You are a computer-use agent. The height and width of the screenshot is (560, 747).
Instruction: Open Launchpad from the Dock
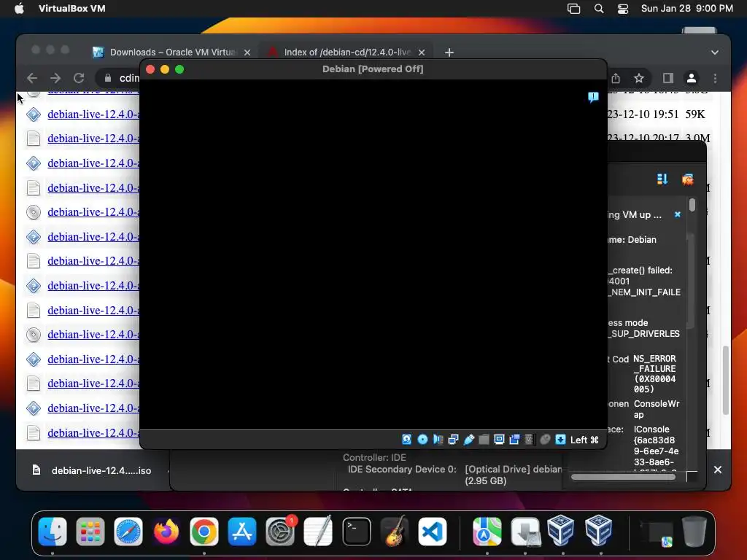point(90,532)
